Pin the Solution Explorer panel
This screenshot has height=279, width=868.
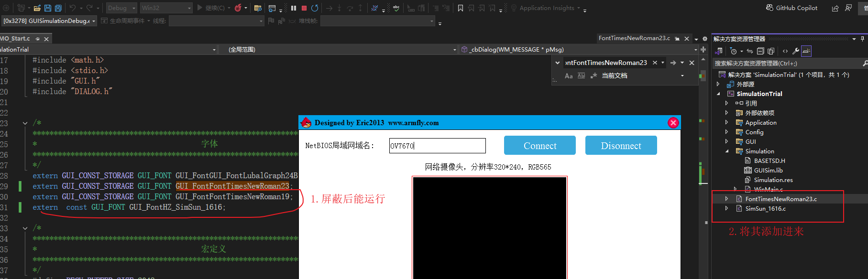click(x=862, y=39)
